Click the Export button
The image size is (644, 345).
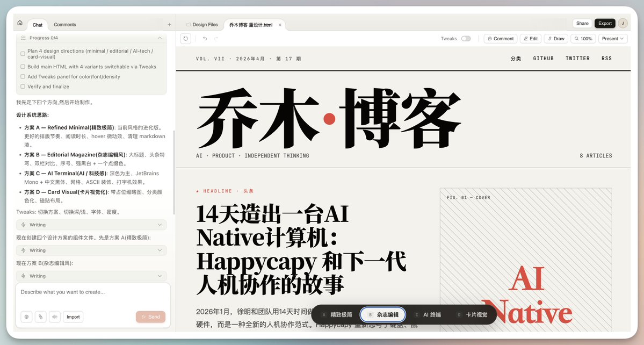click(x=605, y=24)
